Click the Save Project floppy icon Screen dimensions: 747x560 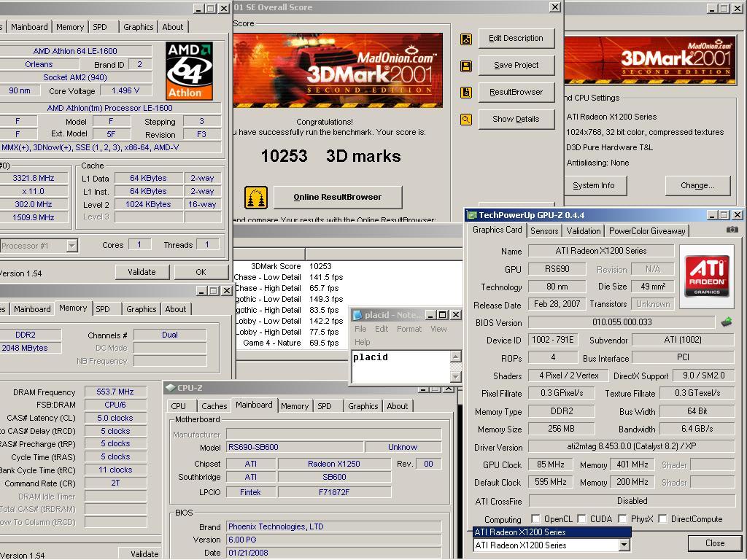(x=466, y=66)
